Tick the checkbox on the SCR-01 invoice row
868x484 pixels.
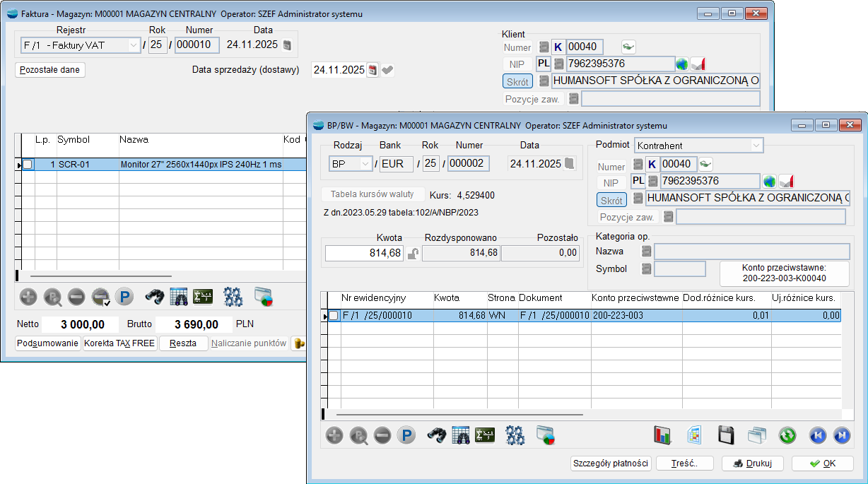coord(28,165)
